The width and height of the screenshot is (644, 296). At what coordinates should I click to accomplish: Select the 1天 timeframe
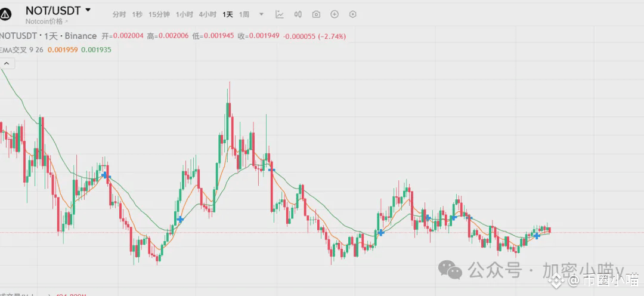(228, 14)
